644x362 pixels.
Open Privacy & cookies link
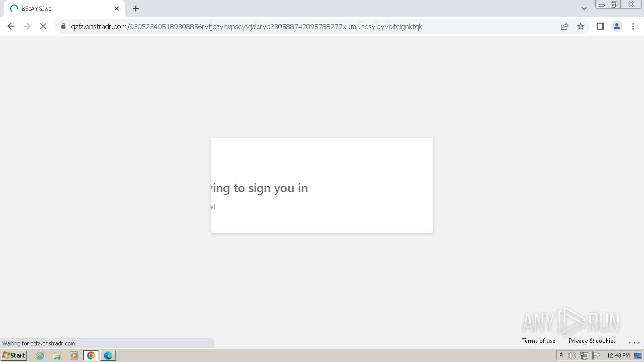point(592,341)
